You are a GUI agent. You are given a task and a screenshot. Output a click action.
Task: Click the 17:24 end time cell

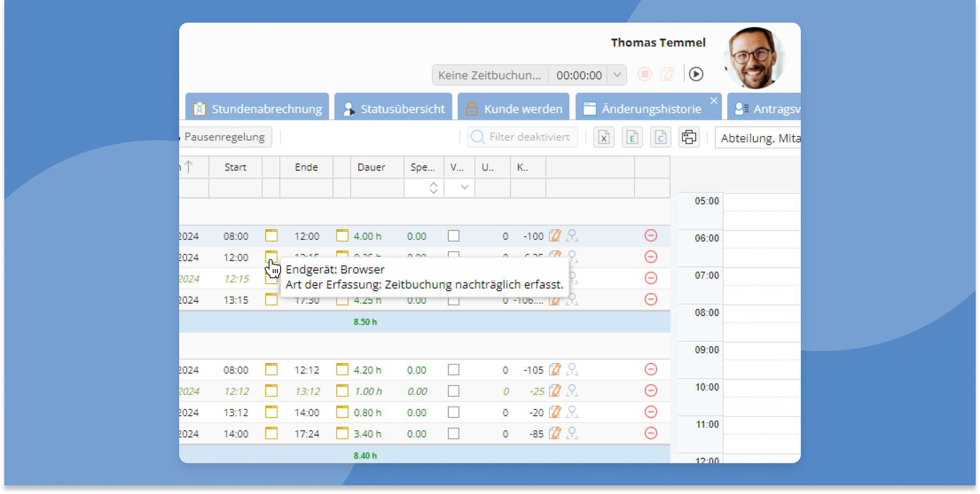(x=307, y=434)
